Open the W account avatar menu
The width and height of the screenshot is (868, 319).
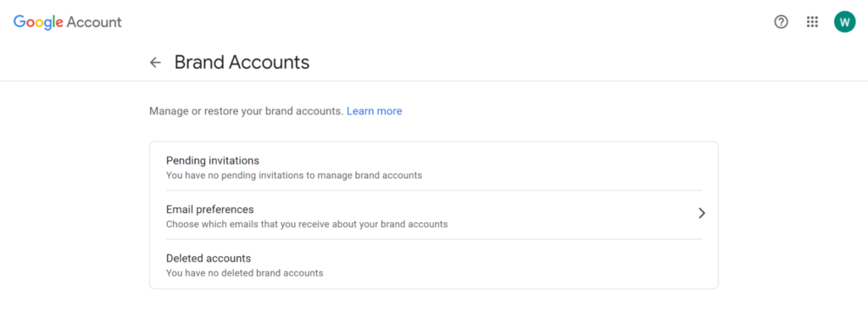click(x=845, y=22)
